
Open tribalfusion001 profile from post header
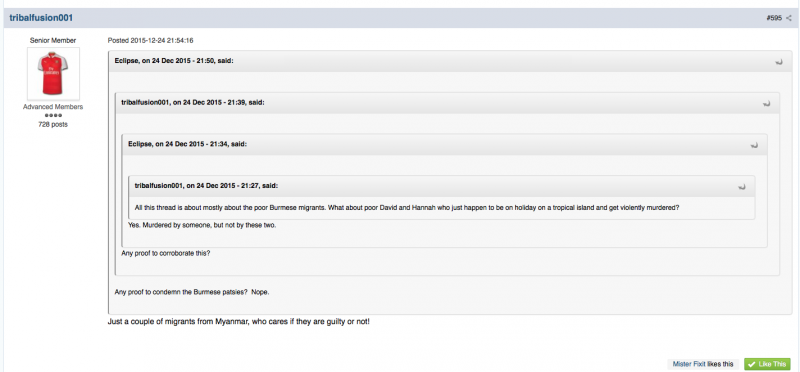[x=41, y=18]
